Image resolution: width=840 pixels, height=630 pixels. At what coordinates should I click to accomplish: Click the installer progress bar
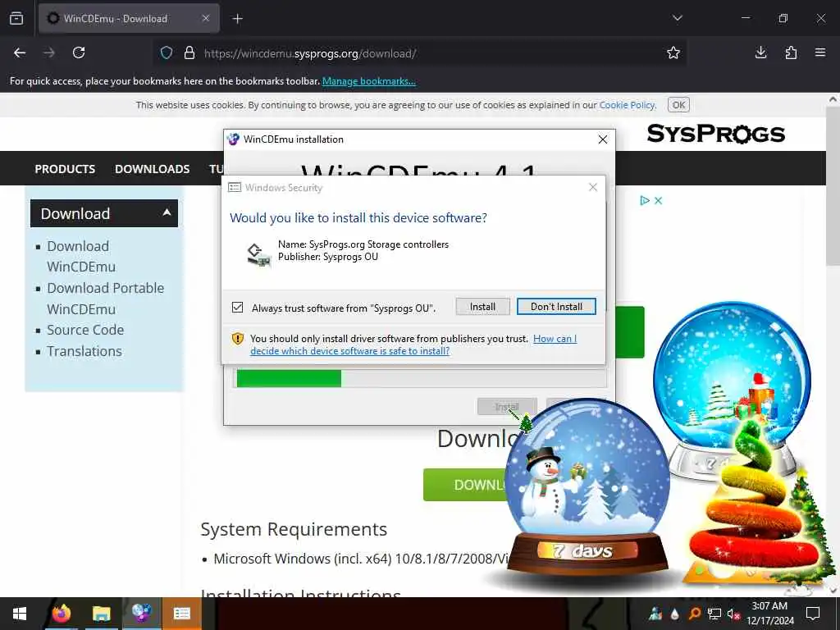tap(422, 378)
